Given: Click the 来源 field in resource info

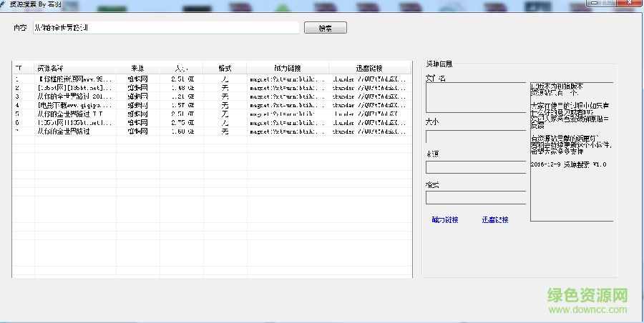Looking at the screenshot, I should pyautogui.click(x=476, y=167).
